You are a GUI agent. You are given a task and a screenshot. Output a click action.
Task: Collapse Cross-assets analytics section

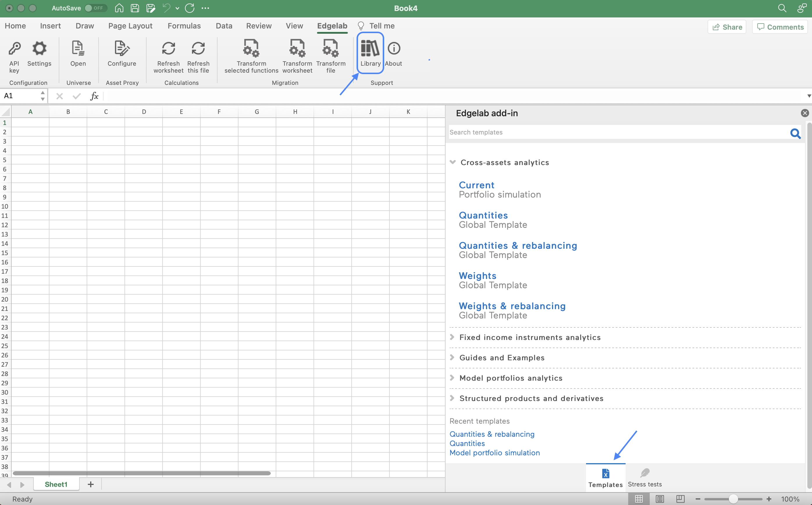tap(452, 162)
